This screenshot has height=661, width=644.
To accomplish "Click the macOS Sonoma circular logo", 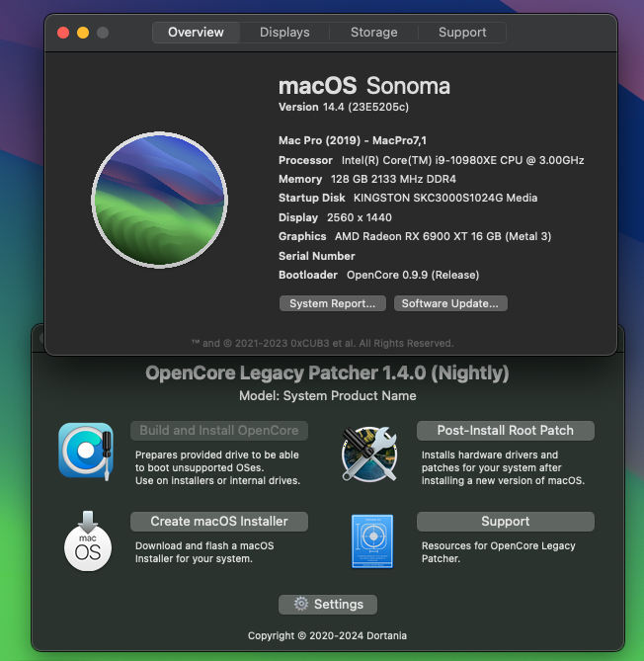I will 159,200.
